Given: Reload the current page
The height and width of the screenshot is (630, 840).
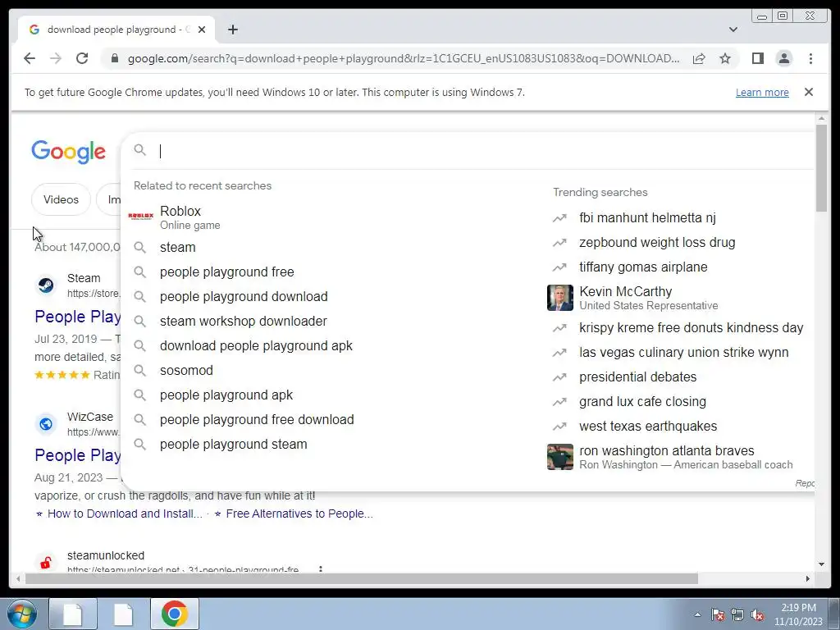Looking at the screenshot, I should (82, 58).
